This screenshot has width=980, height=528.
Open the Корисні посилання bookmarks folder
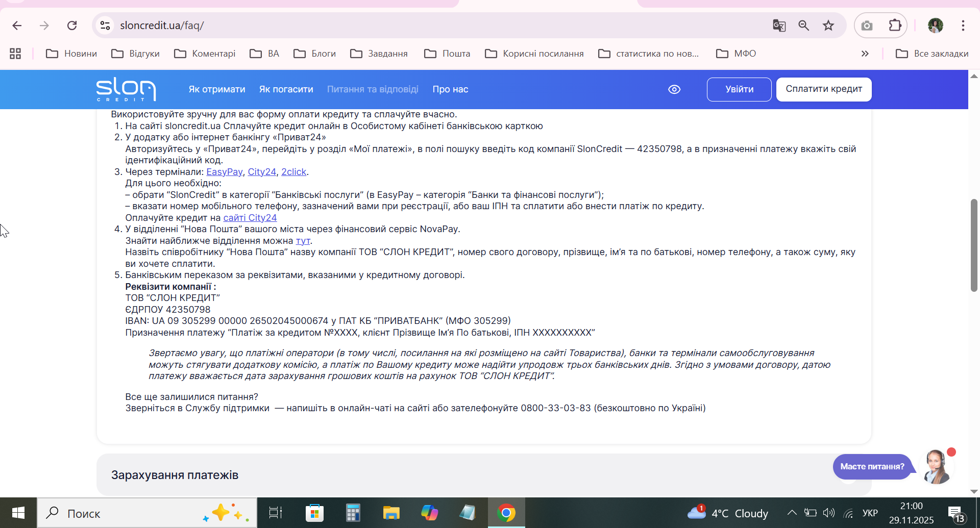coord(534,54)
